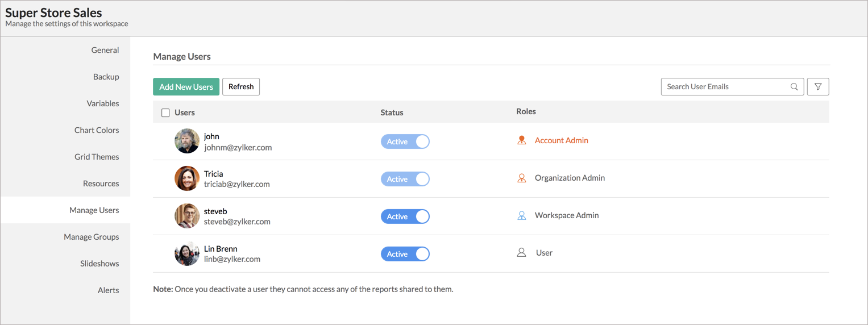The width and height of the screenshot is (868, 325).
Task: Go to Manage Groups section
Action: (x=91, y=237)
